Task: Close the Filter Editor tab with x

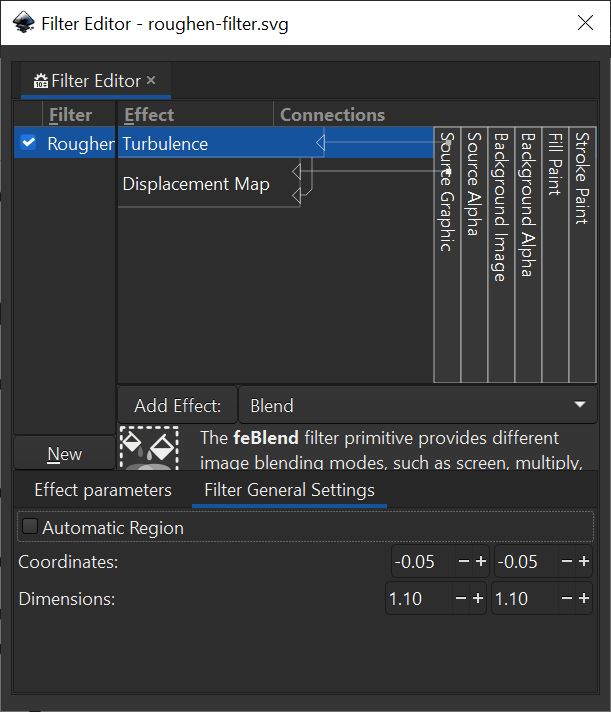Action: tap(151, 80)
